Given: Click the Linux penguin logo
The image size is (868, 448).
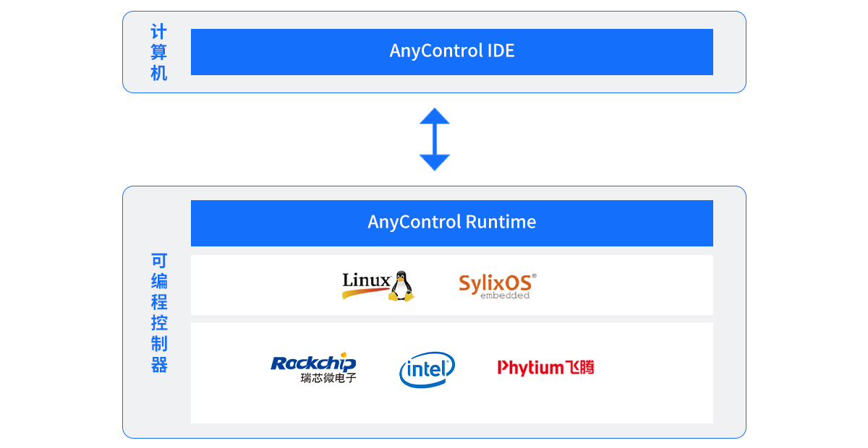Looking at the screenshot, I should pyautogui.click(x=378, y=286).
